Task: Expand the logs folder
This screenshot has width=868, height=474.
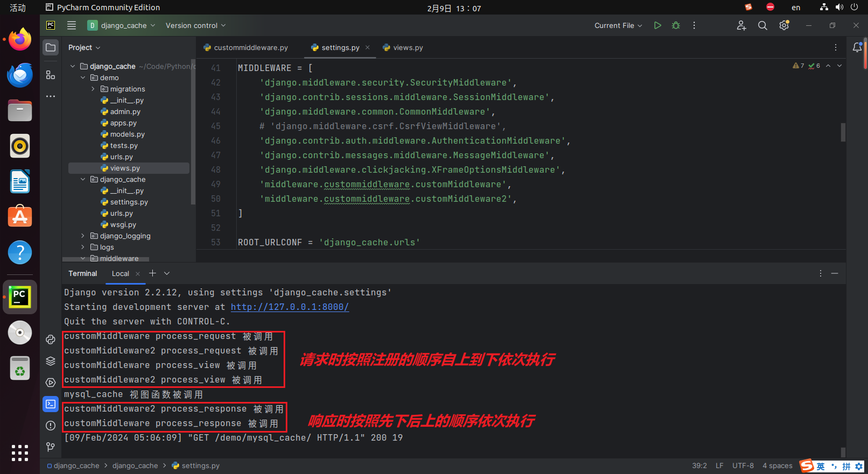Action: 83,247
